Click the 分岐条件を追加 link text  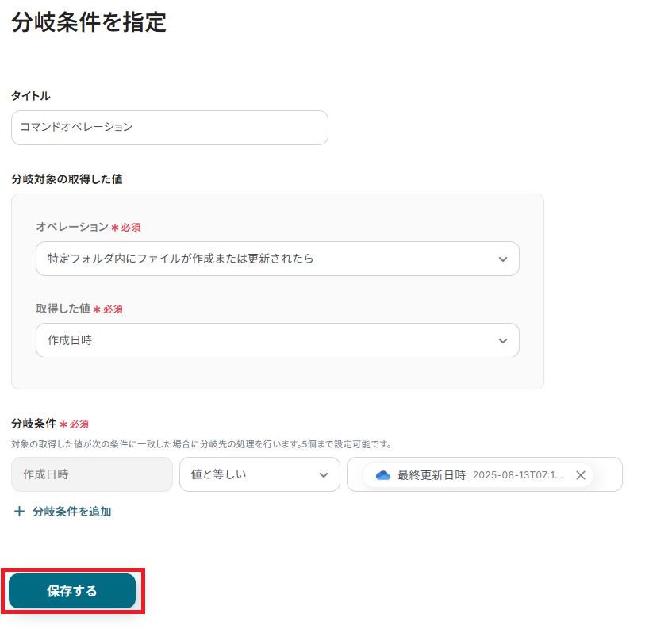[72, 512]
